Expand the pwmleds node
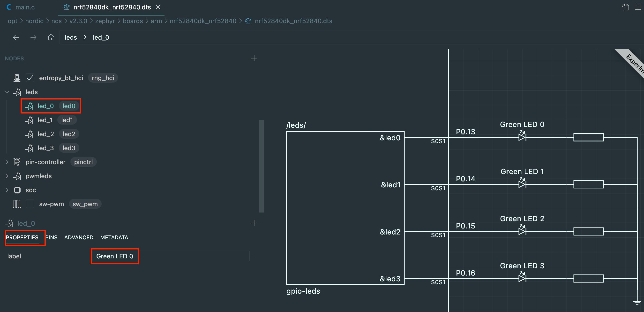The width and height of the screenshot is (644, 312). [x=7, y=176]
